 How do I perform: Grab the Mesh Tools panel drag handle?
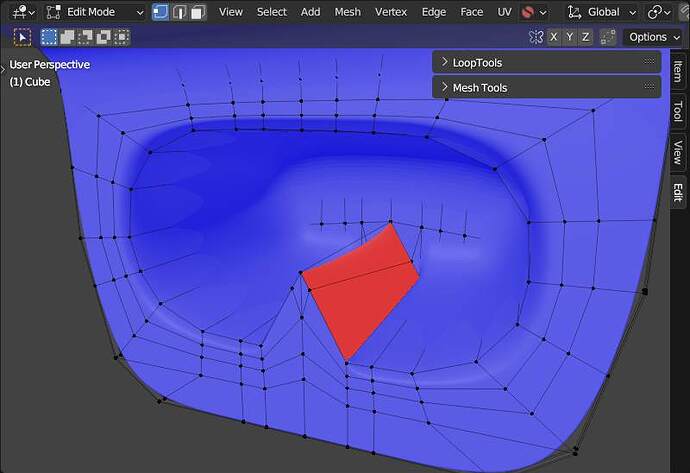(649, 86)
